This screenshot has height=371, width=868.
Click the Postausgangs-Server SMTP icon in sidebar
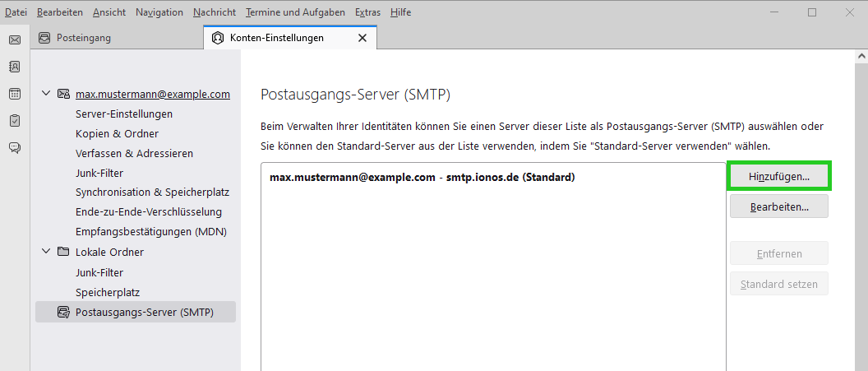coord(63,313)
